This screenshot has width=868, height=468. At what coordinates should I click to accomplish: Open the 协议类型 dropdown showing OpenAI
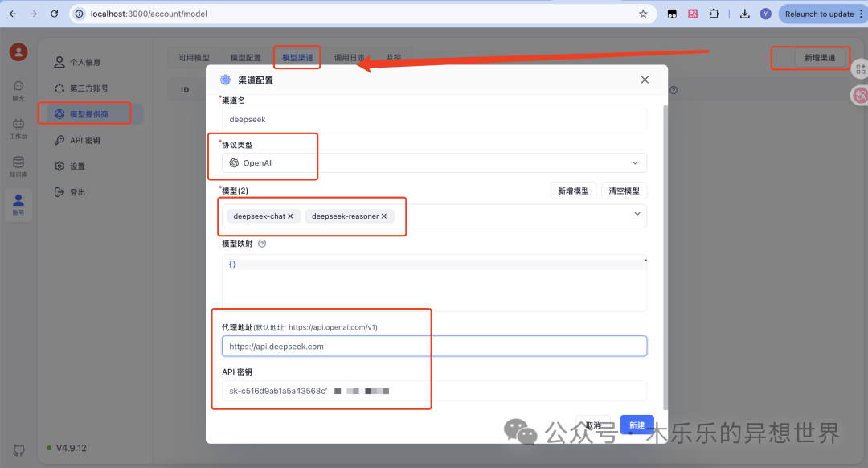tap(434, 162)
